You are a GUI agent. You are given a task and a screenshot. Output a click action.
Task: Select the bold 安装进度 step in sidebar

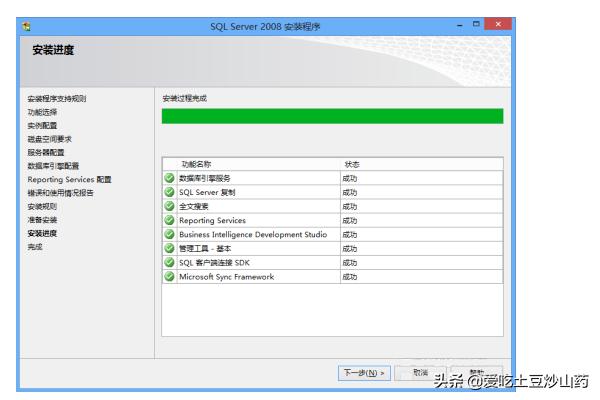[x=42, y=233]
